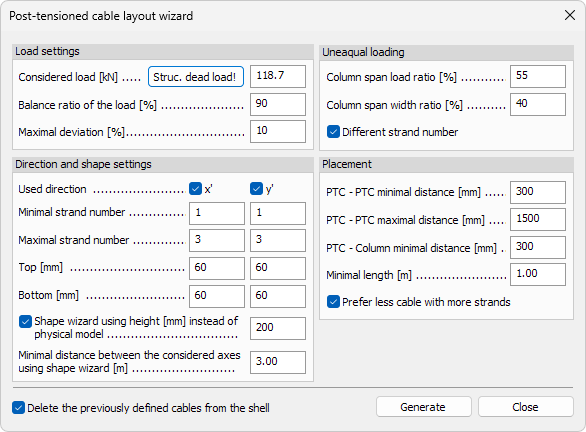Viewport: 586px width, 432px height.
Task: Click the Used direction label
Action: click(52, 189)
